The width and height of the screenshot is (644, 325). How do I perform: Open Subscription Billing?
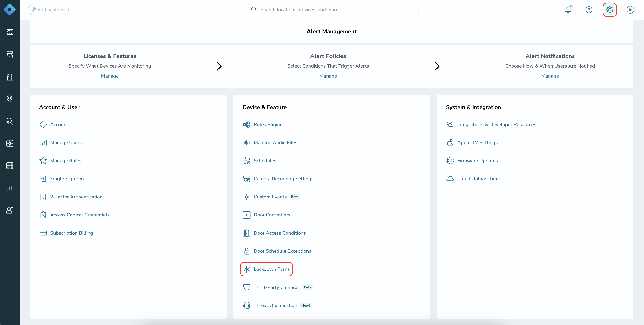(71, 233)
